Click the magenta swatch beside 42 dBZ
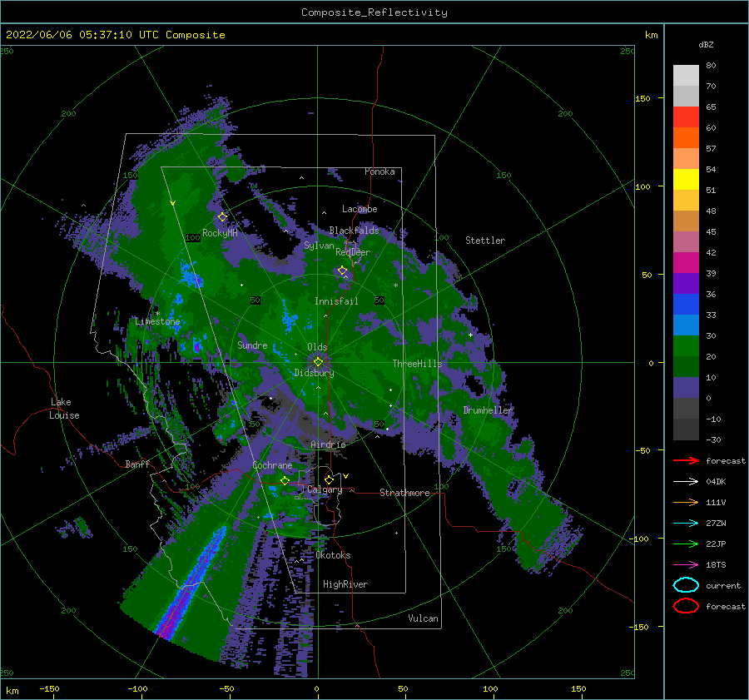The image size is (749, 700). [686, 262]
